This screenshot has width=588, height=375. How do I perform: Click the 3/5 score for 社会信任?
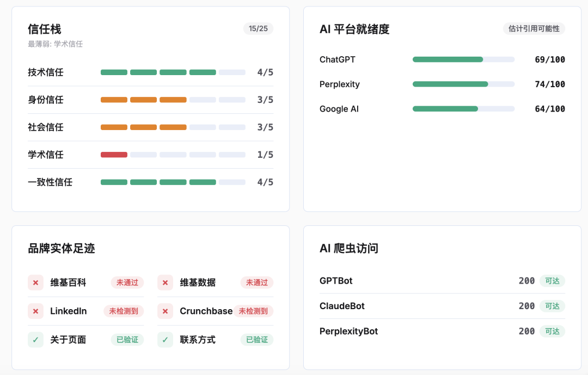coord(265,127)
